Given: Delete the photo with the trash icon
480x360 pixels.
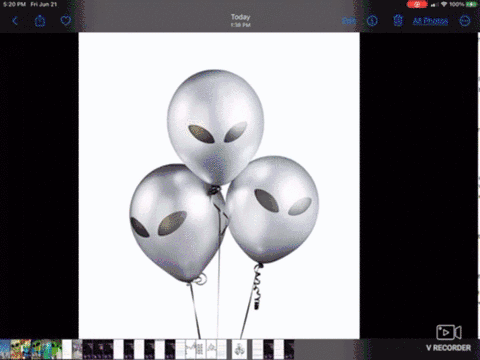Looking at the screenshot, I should 398,21.
